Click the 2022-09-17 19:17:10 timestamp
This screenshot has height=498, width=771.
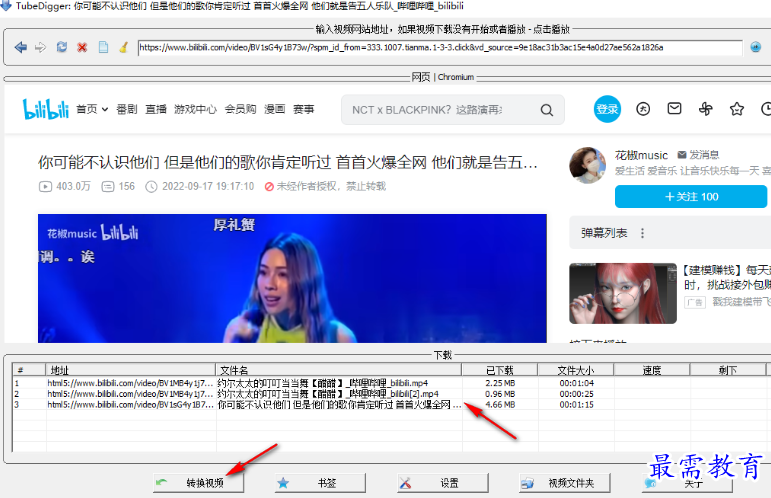coord(200,186)
